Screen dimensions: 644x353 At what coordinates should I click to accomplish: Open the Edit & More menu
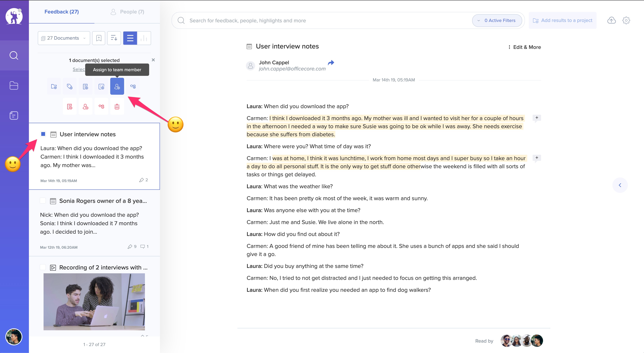(x=525, y=47)
